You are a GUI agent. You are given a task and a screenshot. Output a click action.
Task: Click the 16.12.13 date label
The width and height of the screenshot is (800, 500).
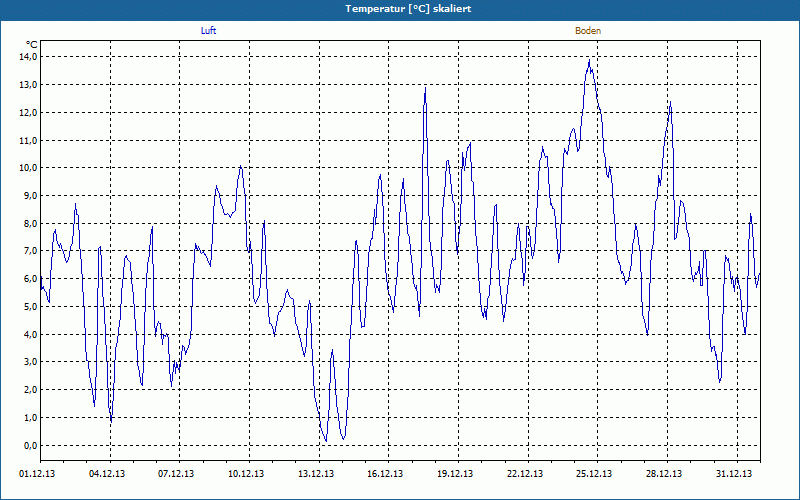tap(385, 473)
